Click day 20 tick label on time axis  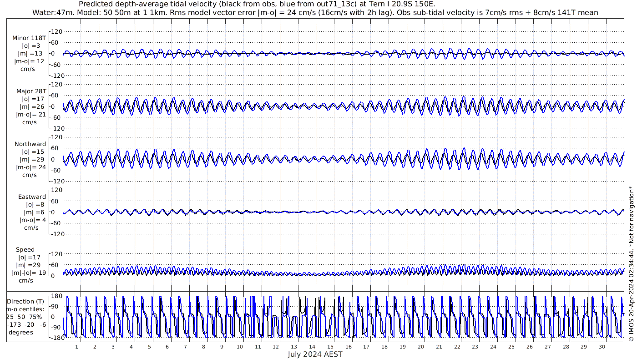tap(420, 347)
